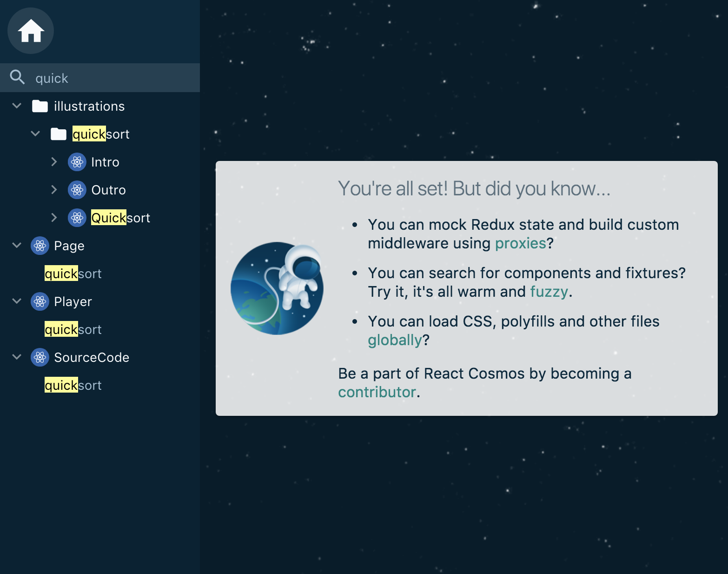The width and height of the screenshot is (728, 574).
Task: Open the quicksort fixture under Page
Action: click(73, 274)
